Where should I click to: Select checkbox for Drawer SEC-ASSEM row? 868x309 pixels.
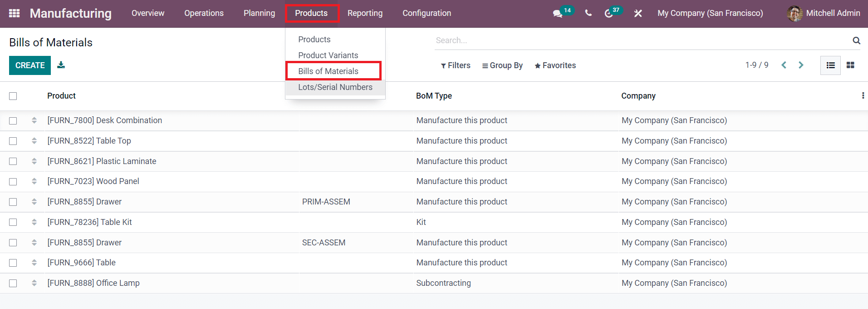[x=13, y=243]
